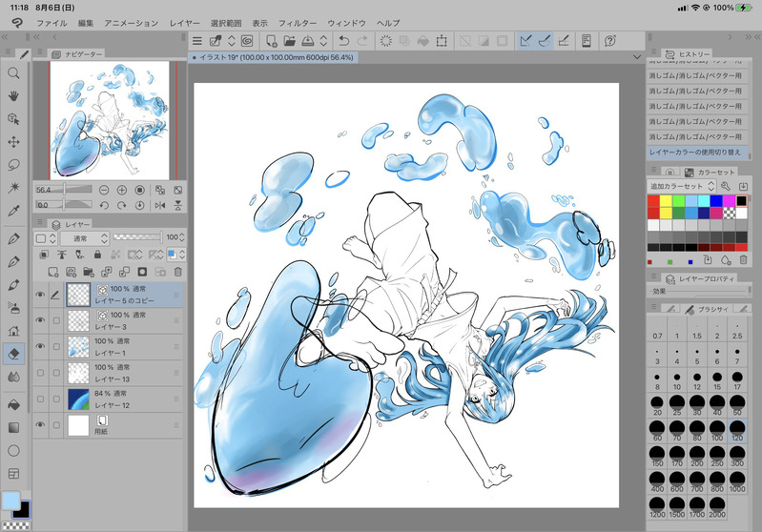This screenshot has width=762, height=532.
Task: Open the ウィンドウ menu
Action: pos(346,23)
